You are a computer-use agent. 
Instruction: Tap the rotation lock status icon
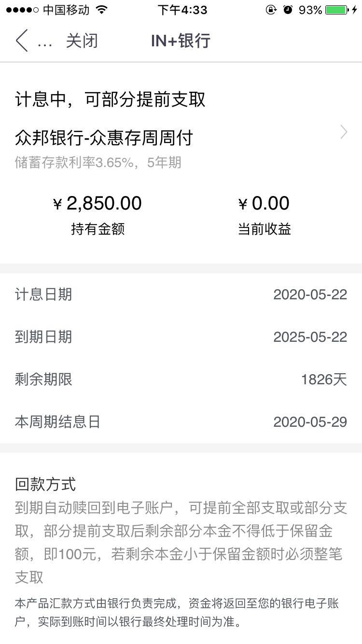[x=271, y=10]
